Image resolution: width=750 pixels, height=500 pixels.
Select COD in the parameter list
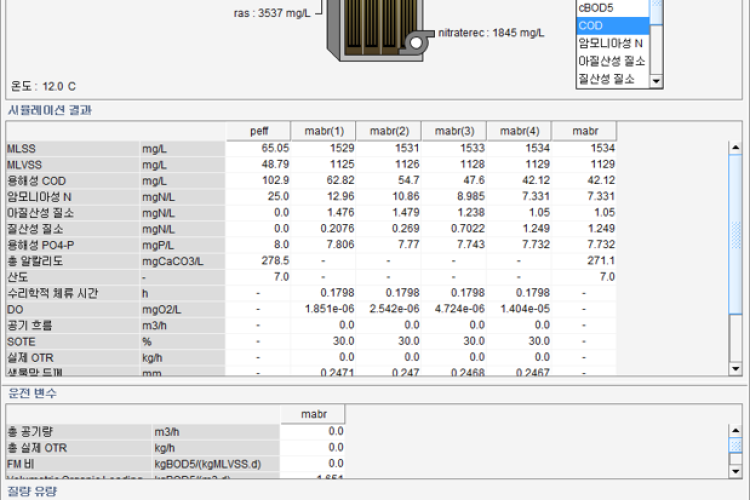pyautogui.click(x=613, y=26)
